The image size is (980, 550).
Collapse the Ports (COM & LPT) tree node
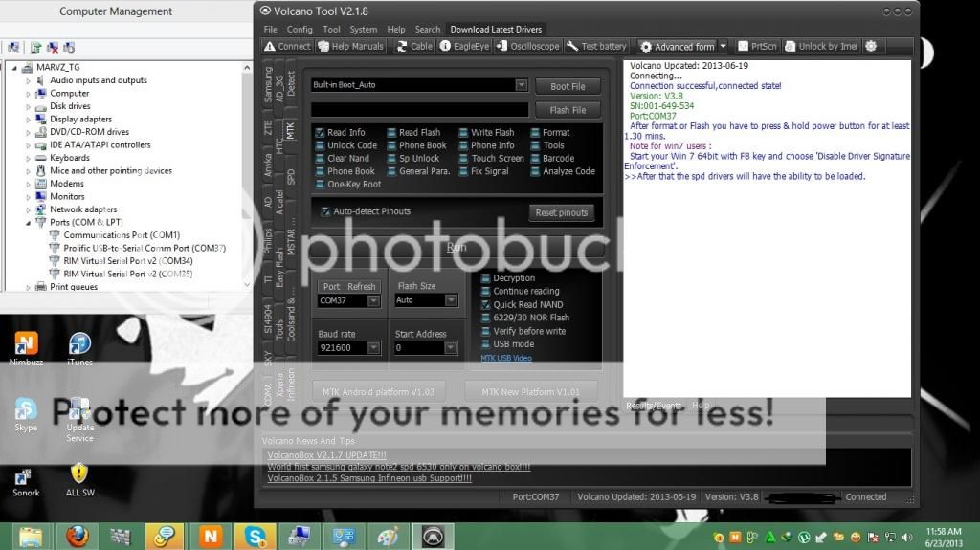(28, 223)
